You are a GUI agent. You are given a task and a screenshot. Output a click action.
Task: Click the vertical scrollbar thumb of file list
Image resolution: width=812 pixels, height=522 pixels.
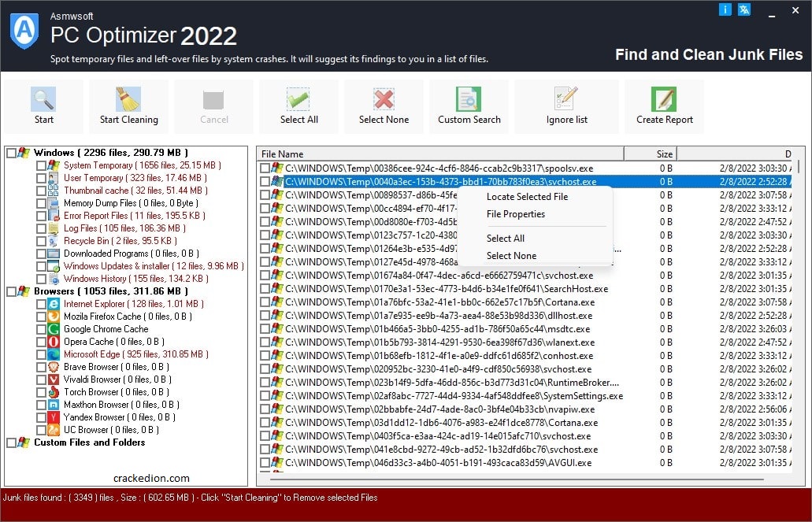799,167
